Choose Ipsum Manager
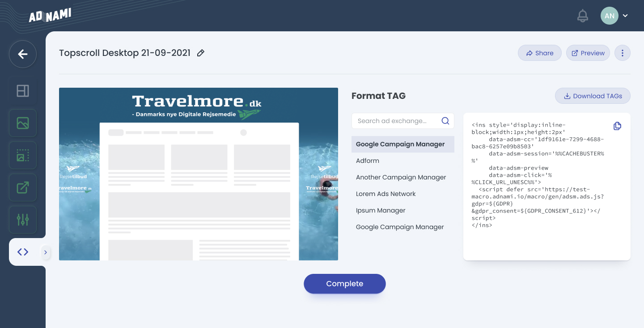Viewport: 644px width, 328px height. (381, 210)
